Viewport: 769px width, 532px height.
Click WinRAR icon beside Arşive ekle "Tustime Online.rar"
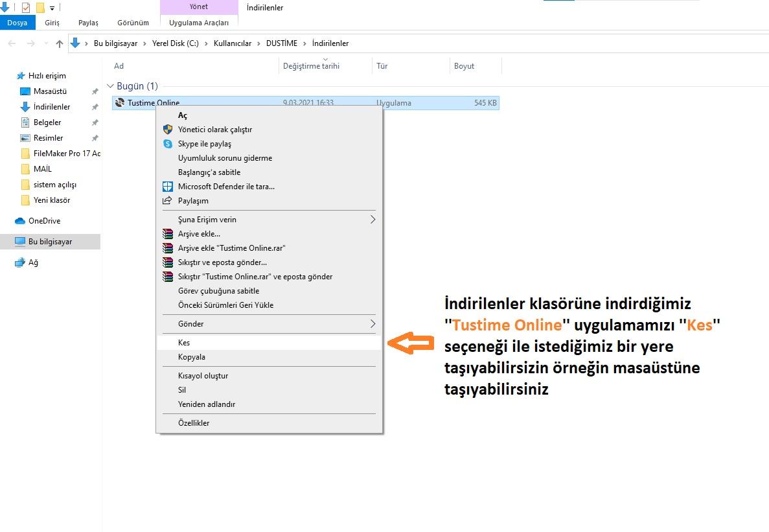168,248
